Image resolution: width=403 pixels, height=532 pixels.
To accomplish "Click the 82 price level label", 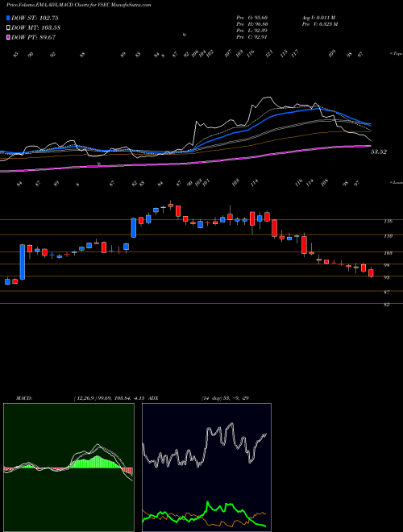I will pos(387,305).
